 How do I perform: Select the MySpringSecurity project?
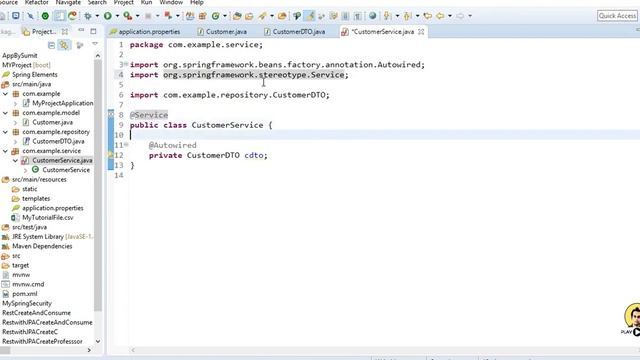27,304
